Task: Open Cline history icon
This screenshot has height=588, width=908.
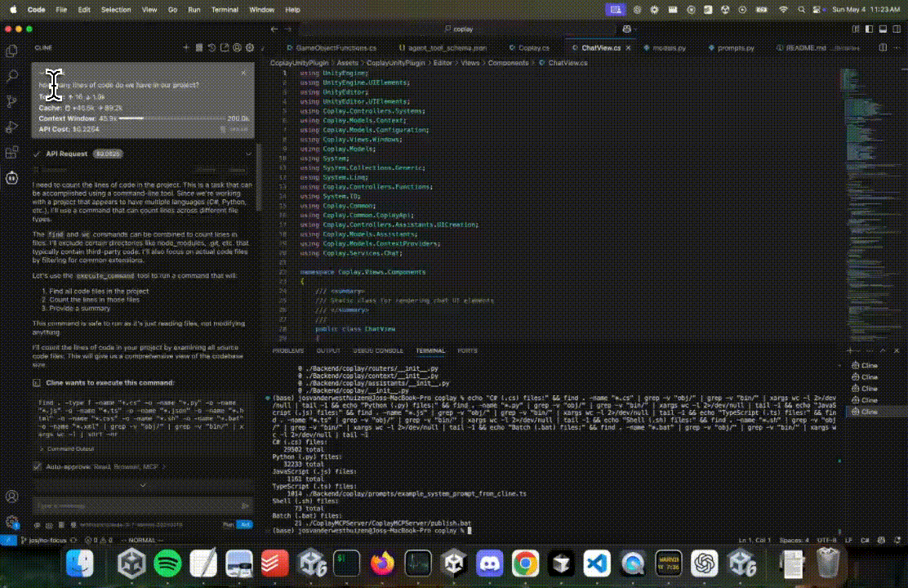Action: (x=211, y=48)
